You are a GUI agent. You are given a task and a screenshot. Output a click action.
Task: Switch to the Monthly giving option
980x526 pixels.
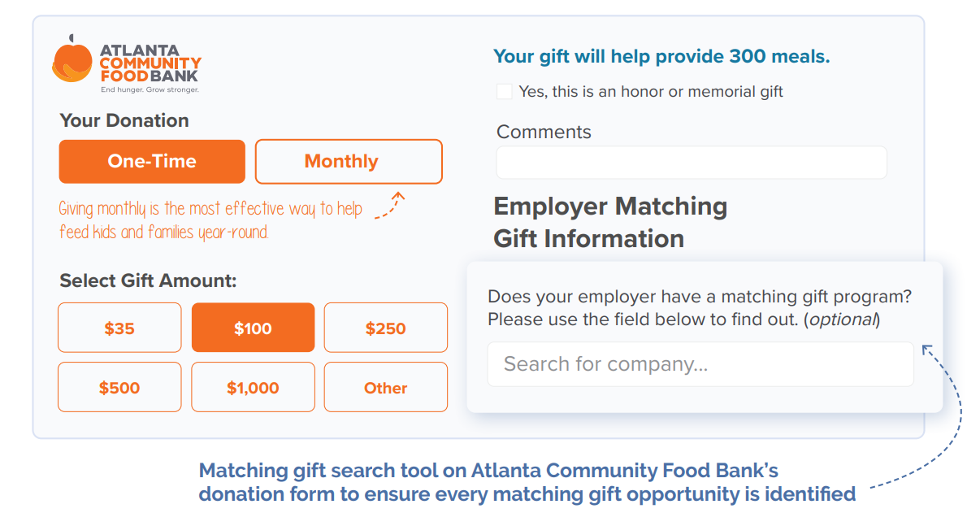click(x=348, y=161)
